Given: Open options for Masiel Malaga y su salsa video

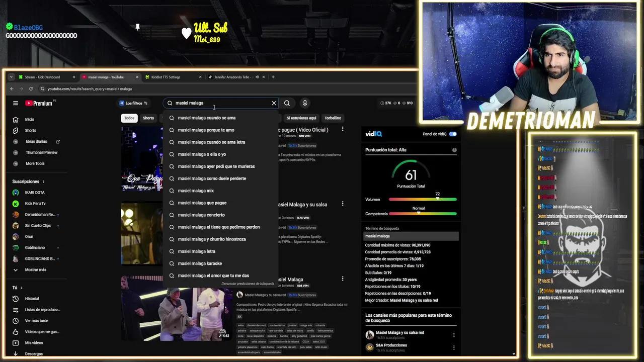Looking at the screenshot, I should [343, 204].
